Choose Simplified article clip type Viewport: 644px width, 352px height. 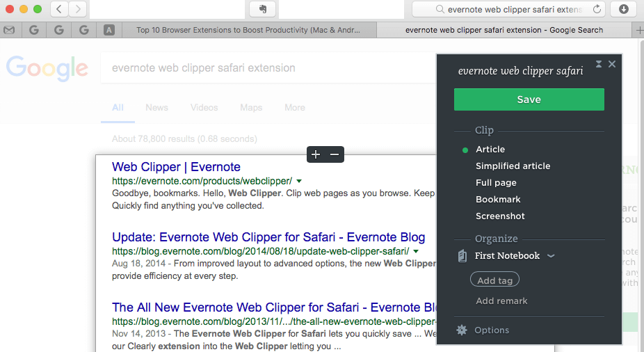tap(513, 166)
